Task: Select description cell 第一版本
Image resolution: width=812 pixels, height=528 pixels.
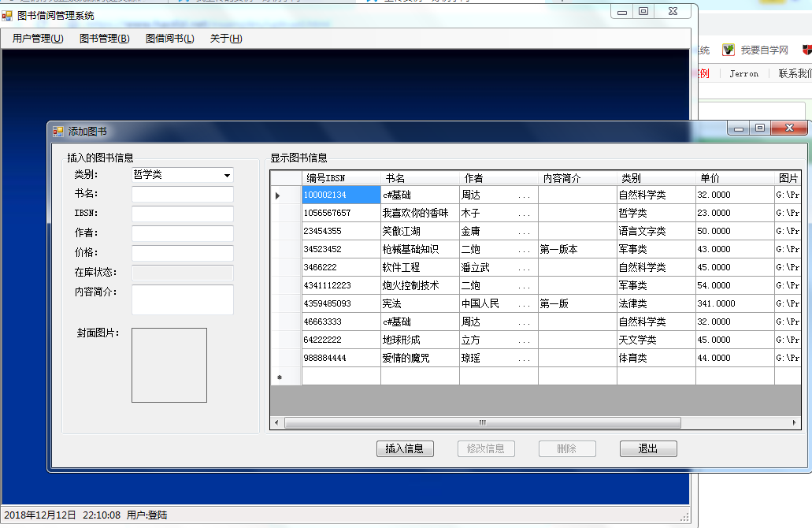Action: [577, 249]
